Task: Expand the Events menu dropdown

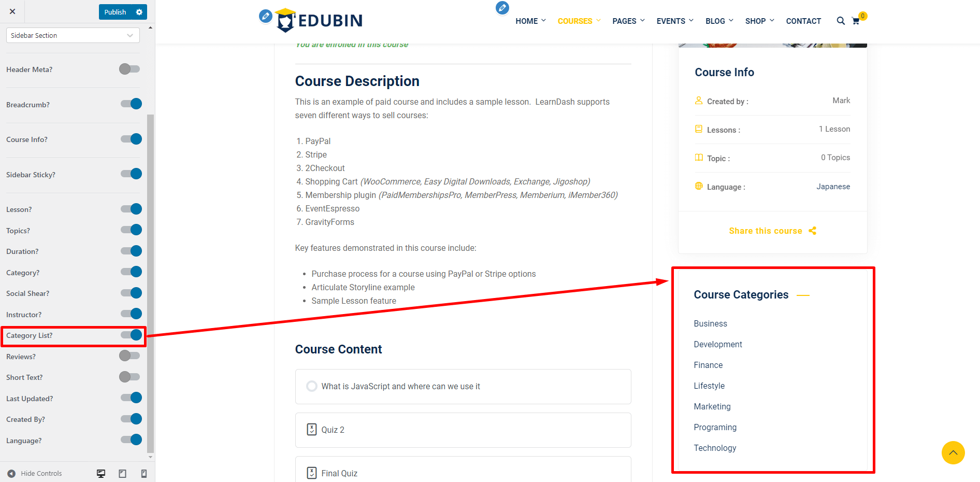Action: (674, 21)
